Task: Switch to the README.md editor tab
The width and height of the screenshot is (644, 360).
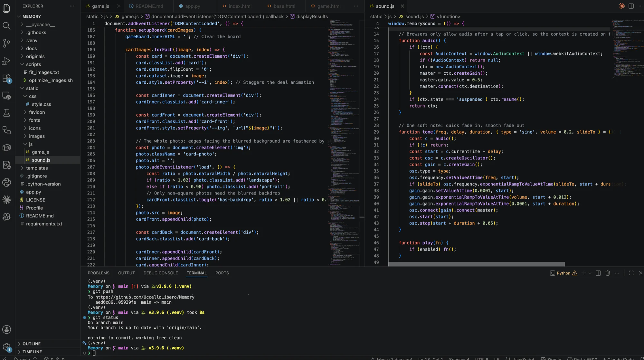Action: point(149,6)
